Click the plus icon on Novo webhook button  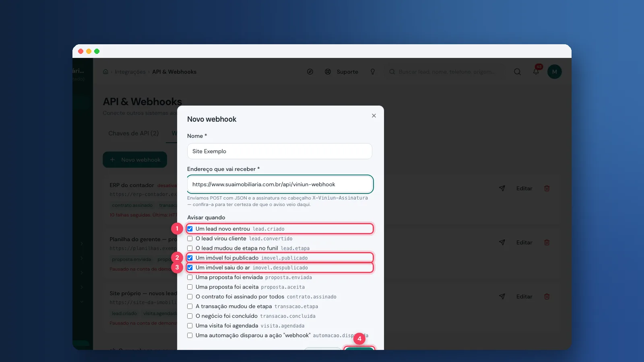click(x=113, y=160)
